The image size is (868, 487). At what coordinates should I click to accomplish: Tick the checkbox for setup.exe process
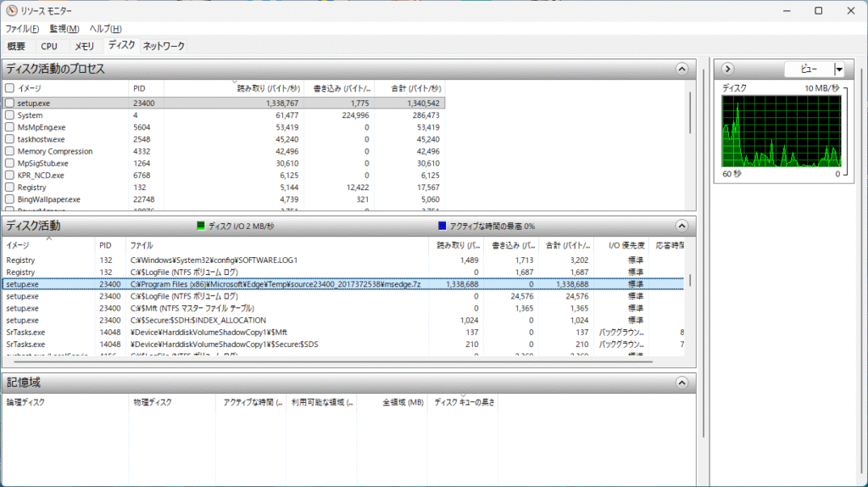tap(9, 103)
